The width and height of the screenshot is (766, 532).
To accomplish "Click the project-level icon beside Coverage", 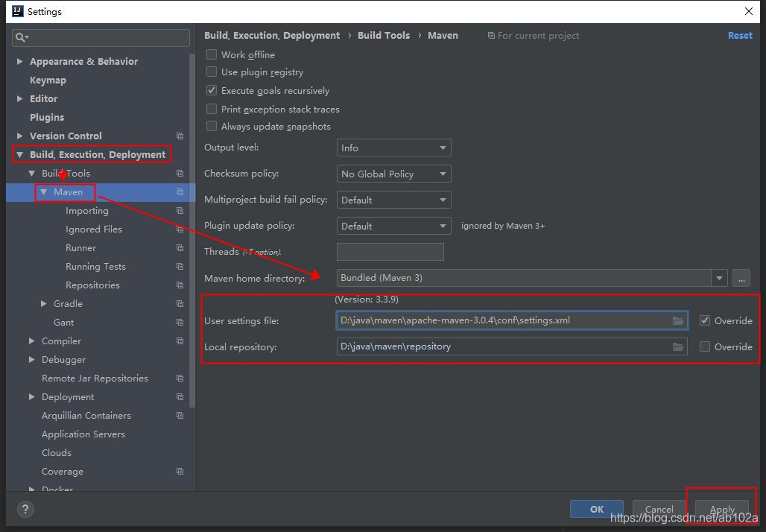I will 180,472.
